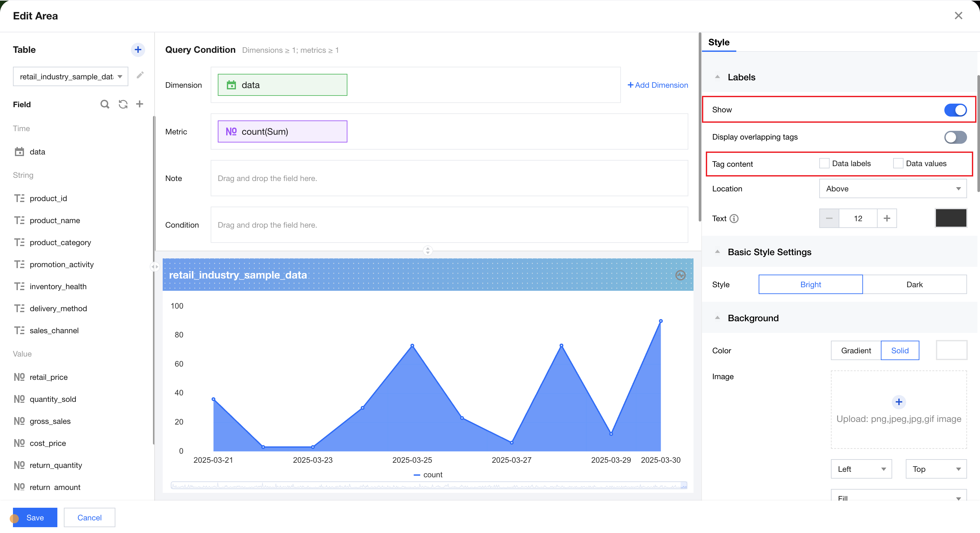Click the refresh fields icon

[x=122, y=104]
